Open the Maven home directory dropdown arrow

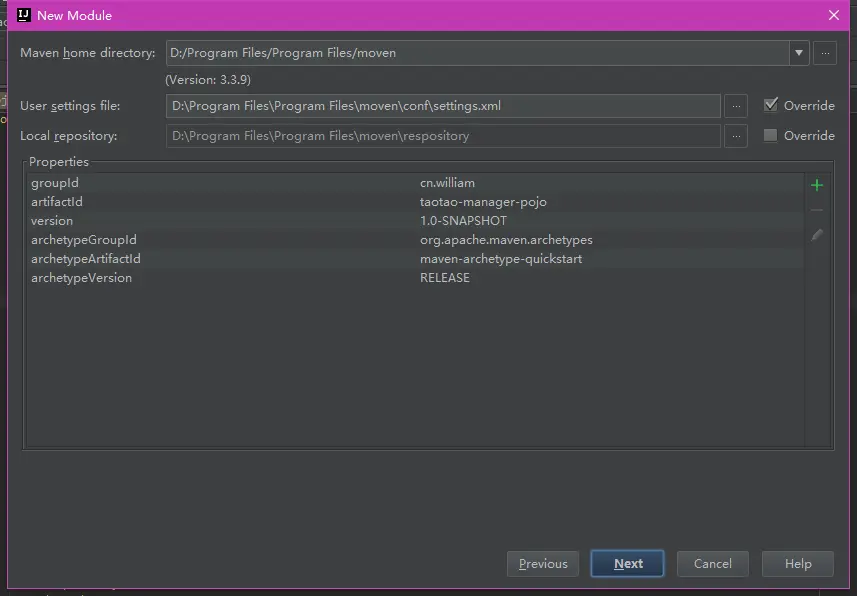click(799, 53)
